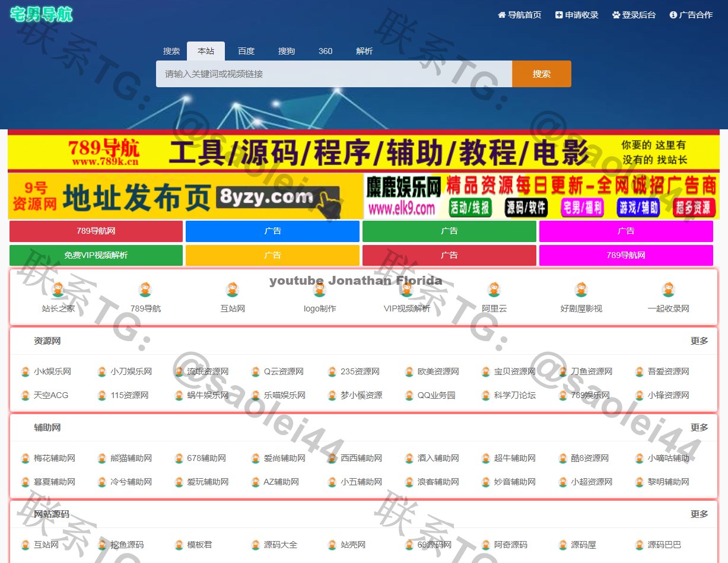Open 更多 in the 资源网 section
Viewport: 728px width, 563px height.
point(700,341)
